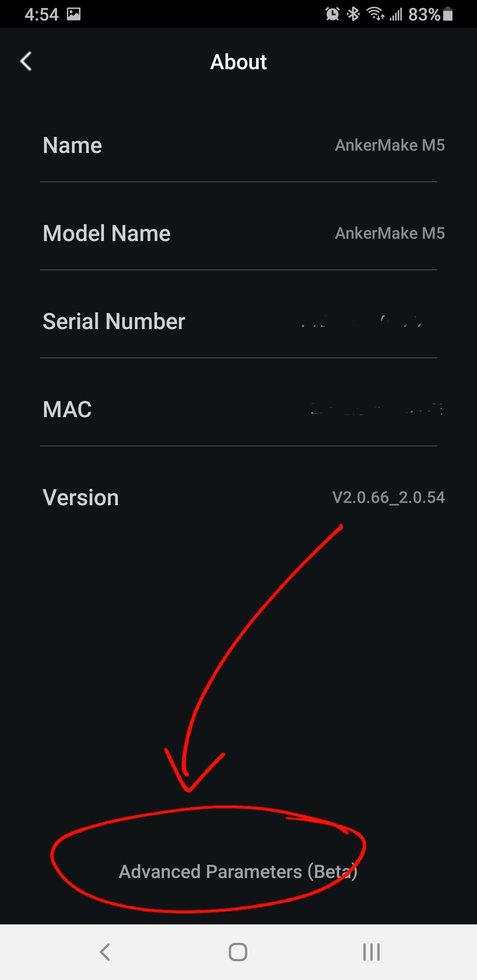The image size is (477, 980).
Task: Tap the About page title
Action: 238,62
